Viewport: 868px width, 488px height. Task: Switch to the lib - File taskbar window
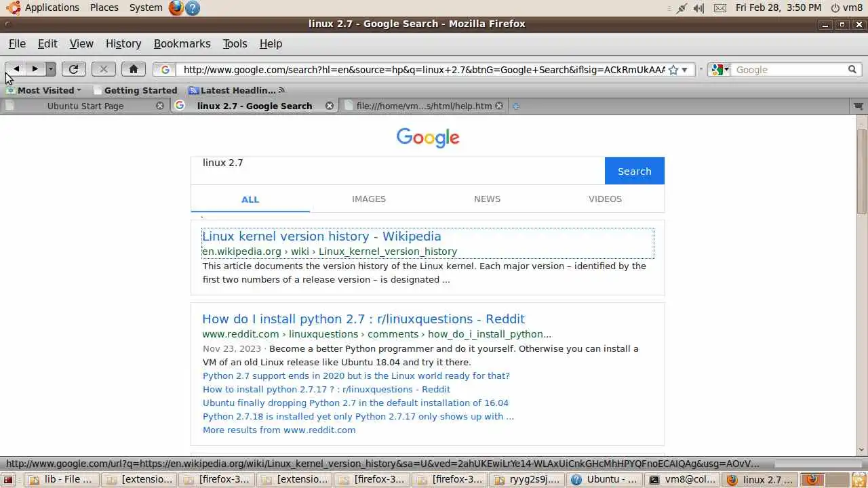62,480
